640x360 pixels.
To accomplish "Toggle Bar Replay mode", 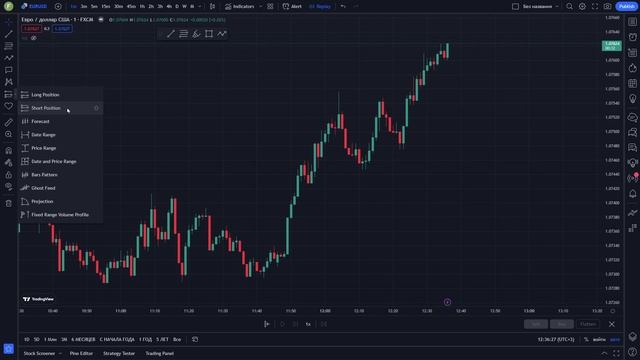I will 320,6.
